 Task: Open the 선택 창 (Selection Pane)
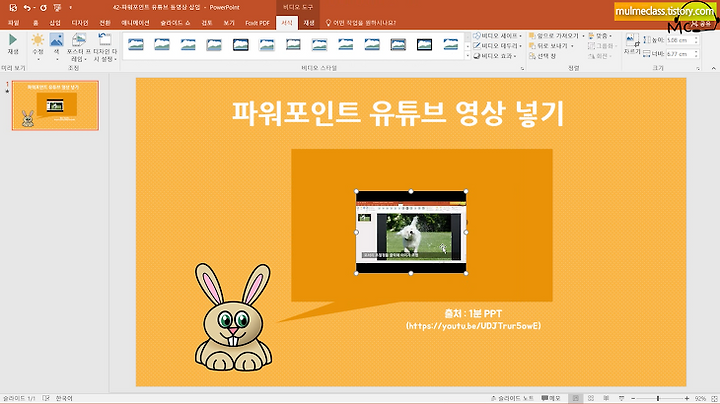tap(542, 56)
